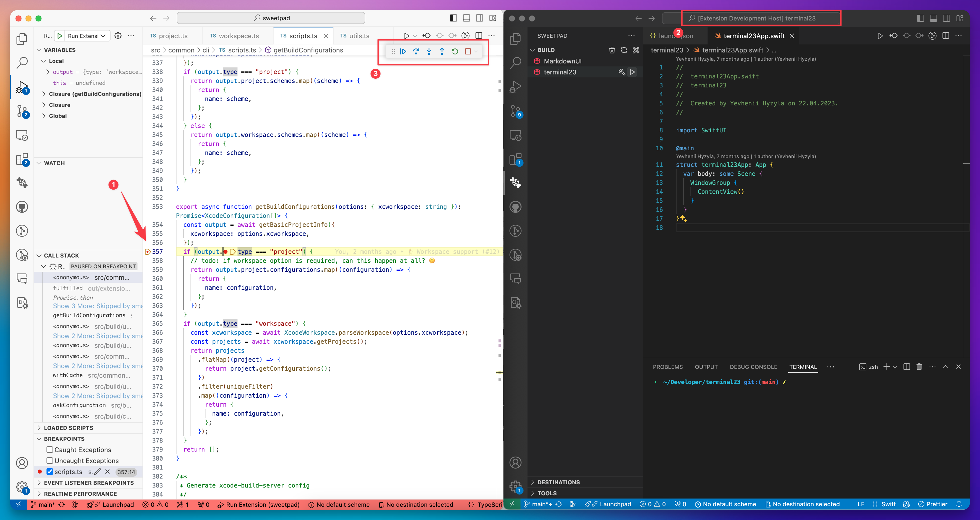Open the DEBUG CONSOLE tab in the dark window

(x=753, y=367)
